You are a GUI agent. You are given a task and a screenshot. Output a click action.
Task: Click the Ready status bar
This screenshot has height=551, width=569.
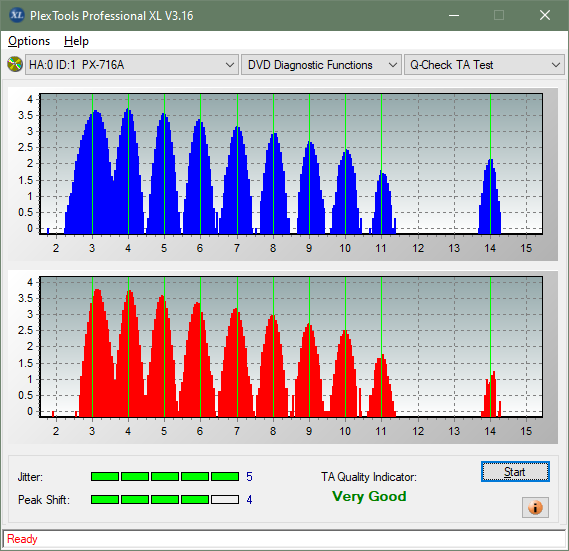(x=284, y=539)
